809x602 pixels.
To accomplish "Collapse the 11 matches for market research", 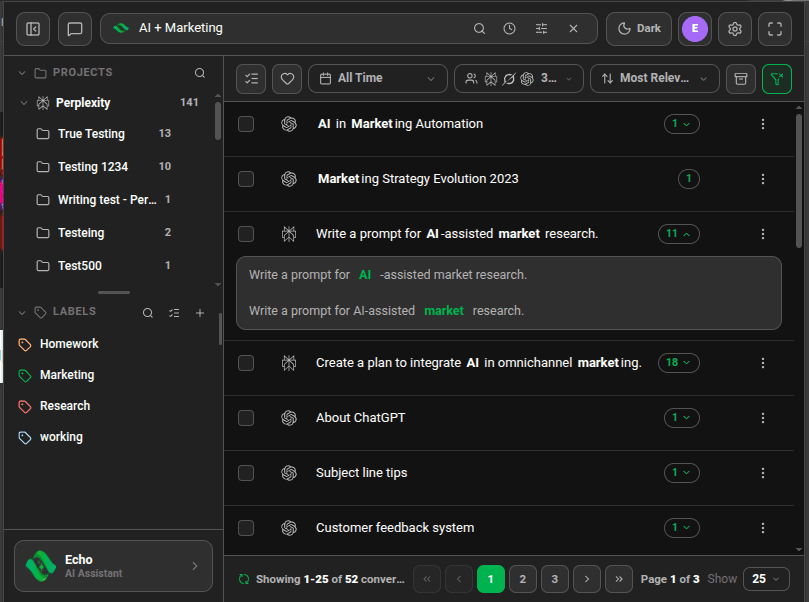I will tap(678, 234).
